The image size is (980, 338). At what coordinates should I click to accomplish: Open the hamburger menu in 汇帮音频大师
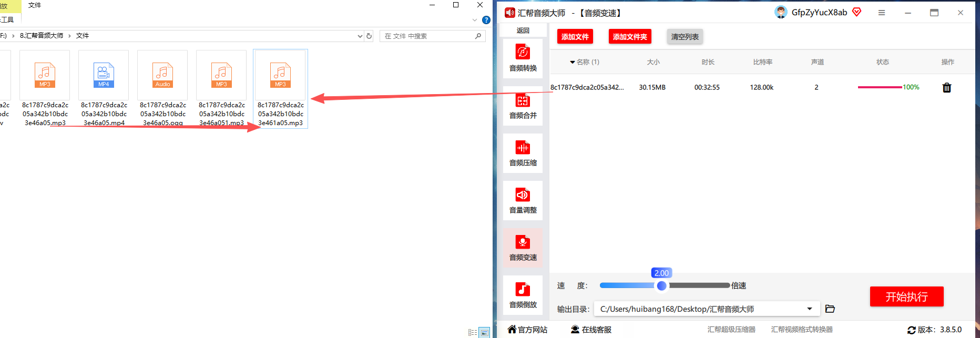(x=882, y=13)
